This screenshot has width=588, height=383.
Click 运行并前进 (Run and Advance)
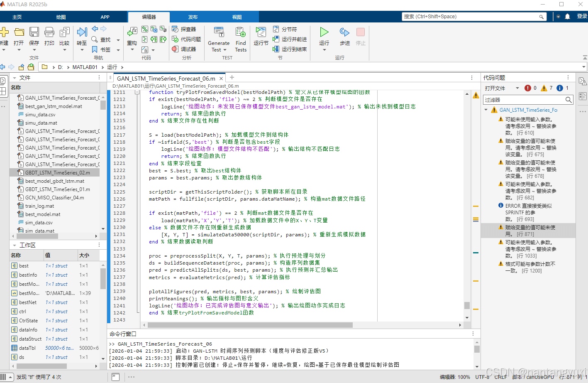(x=290, y=39)
